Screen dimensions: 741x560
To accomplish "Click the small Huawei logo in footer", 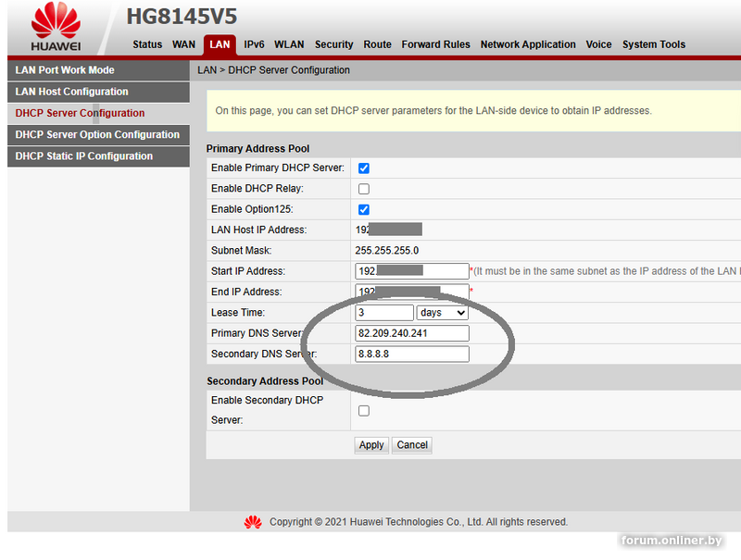I will [x=253, y=522].
